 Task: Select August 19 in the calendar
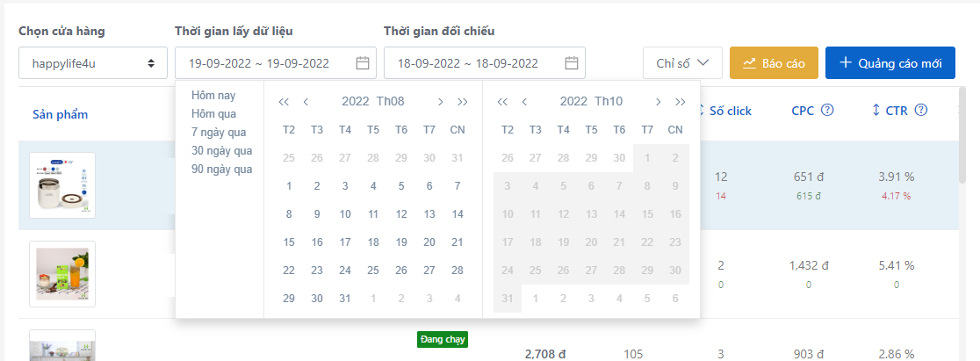pos(401,242)
